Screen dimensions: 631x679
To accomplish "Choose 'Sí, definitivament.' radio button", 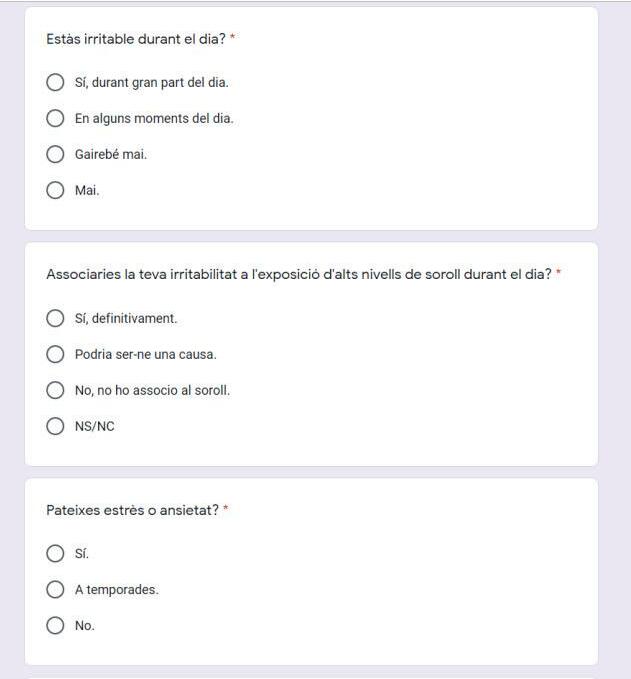I will (x=56, y=318).
